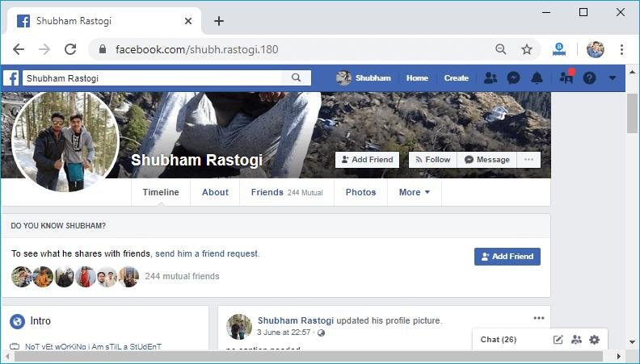Click Add Friend on the cover photo
Image resolution: width=640 pixels, height=364 pixels.
[368, 159]
